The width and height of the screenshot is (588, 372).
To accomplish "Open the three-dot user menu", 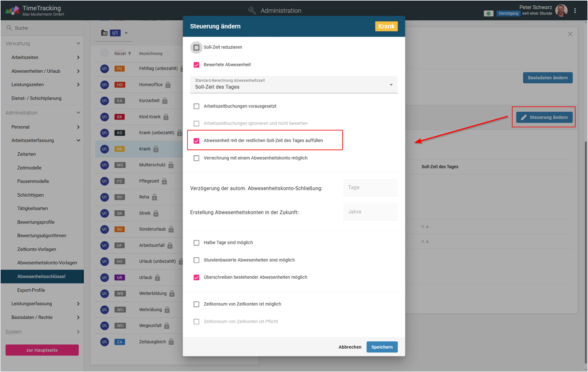I will [x=575, y=11].
